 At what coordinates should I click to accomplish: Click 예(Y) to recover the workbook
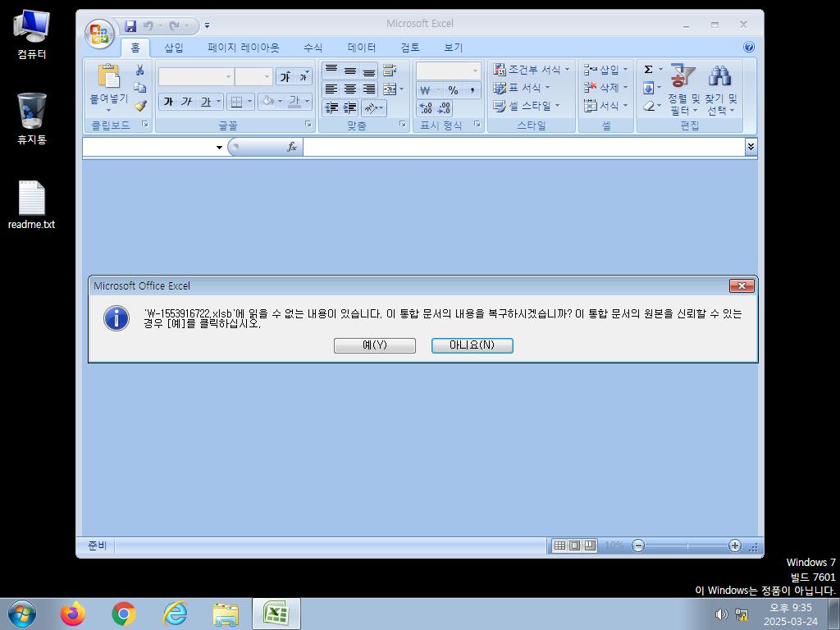(374, 345)
